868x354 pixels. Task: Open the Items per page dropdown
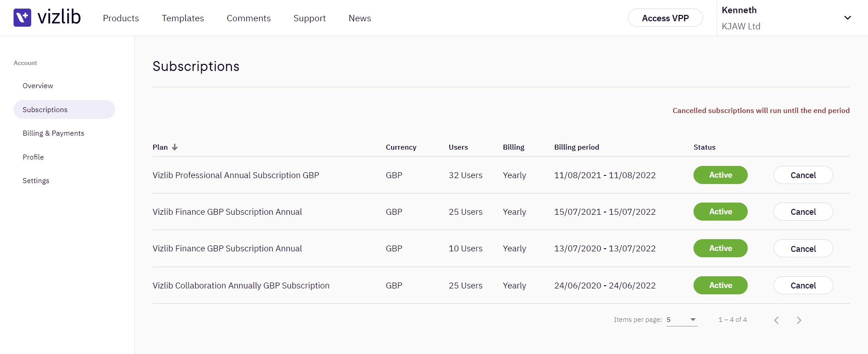tap(682, 320)
